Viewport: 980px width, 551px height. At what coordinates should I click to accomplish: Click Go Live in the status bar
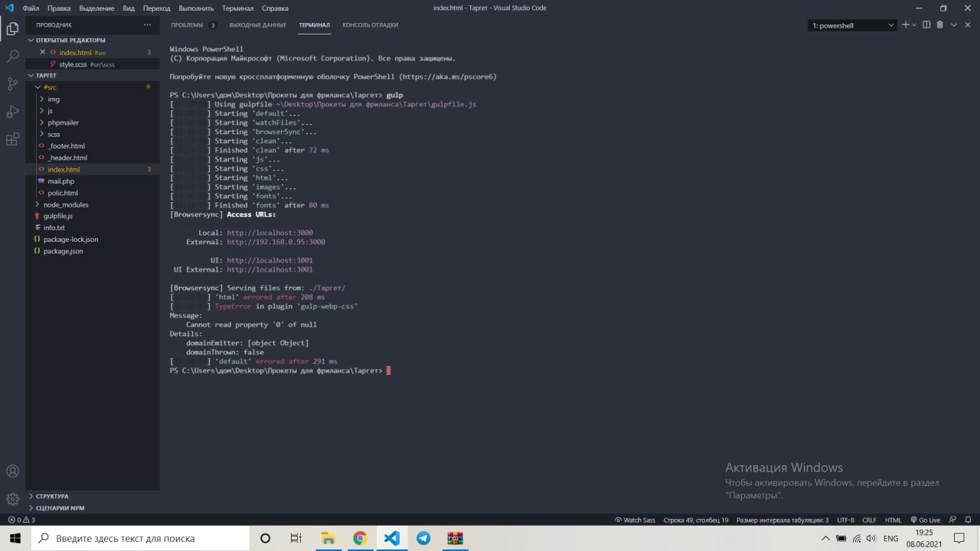tap(926, 520)
